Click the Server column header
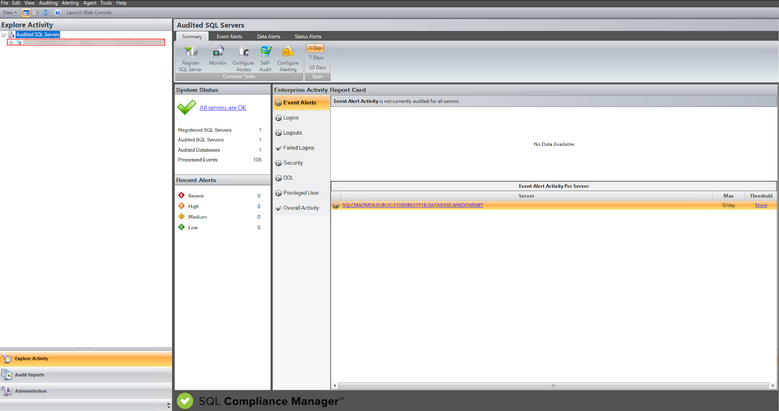Image resolution: width=779 pixels, height=411 pixels. [x=526, y=196]
